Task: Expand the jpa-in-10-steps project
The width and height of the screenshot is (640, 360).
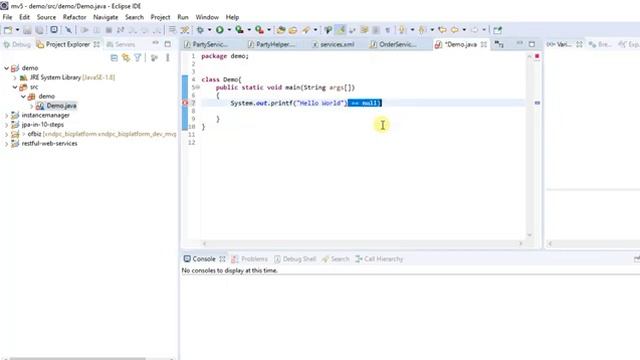Action: click(x=7, y=124)
